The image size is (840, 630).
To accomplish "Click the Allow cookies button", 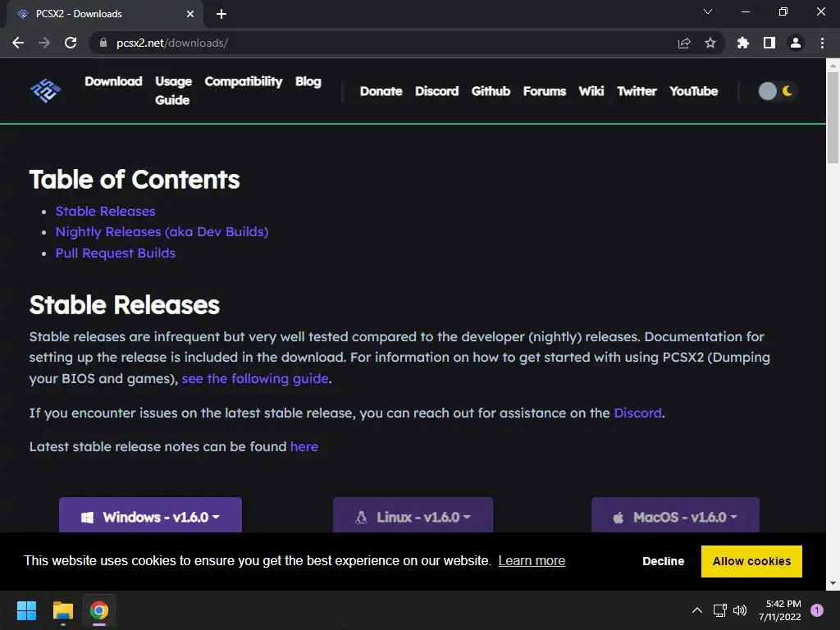I will click(751, 561).
